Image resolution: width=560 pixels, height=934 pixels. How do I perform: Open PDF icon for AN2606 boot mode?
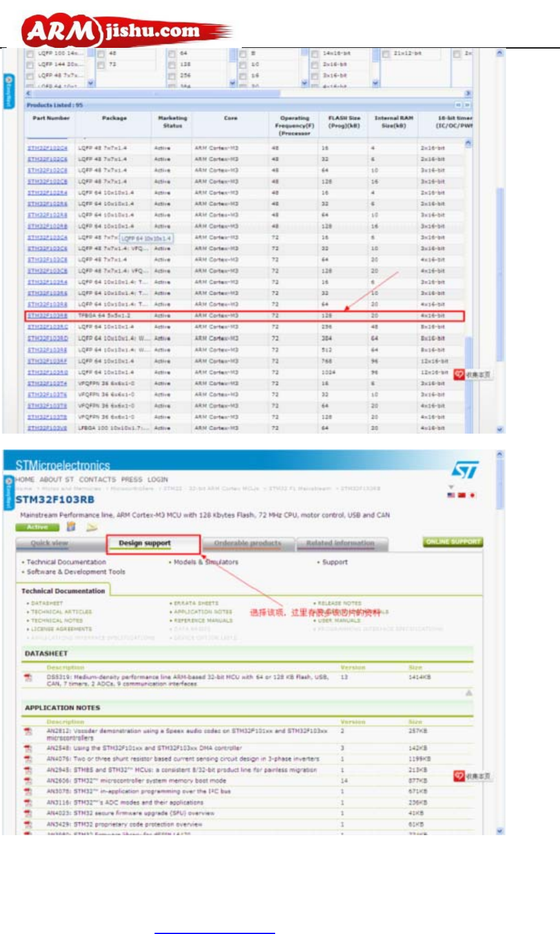[x=28, y=781]
